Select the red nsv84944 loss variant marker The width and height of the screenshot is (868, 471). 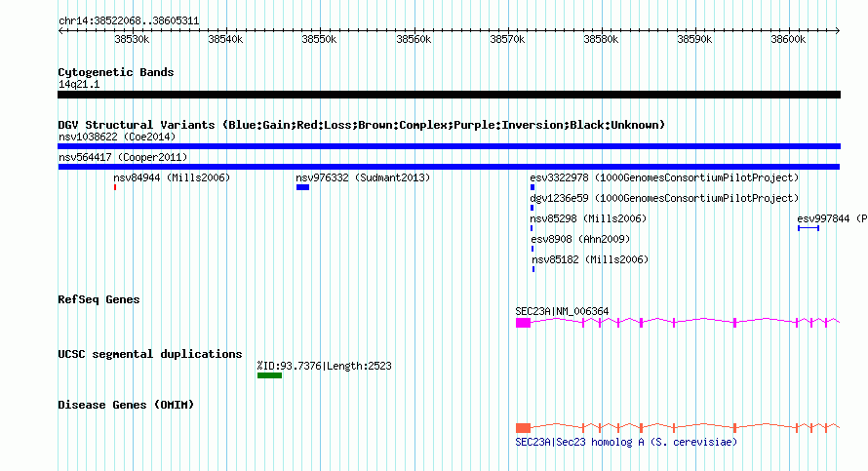coord(115,187)
